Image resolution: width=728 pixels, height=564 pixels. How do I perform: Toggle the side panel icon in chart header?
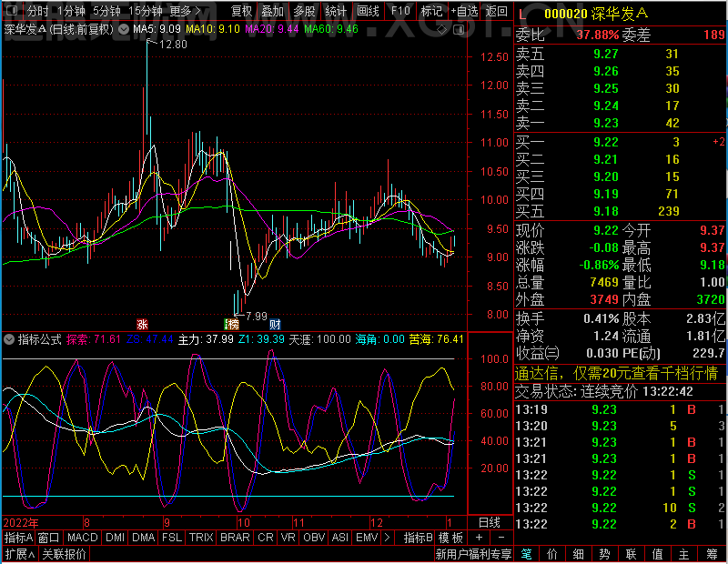coord(459,30)
